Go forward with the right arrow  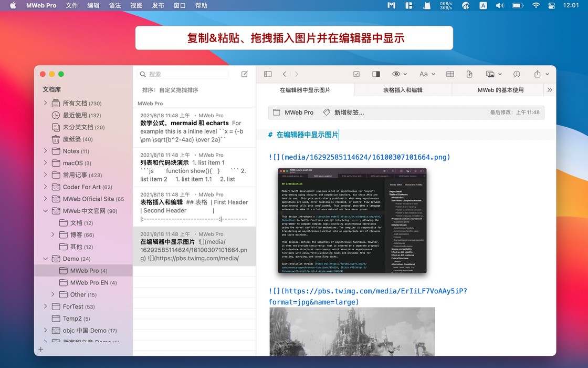click(297, 74)
